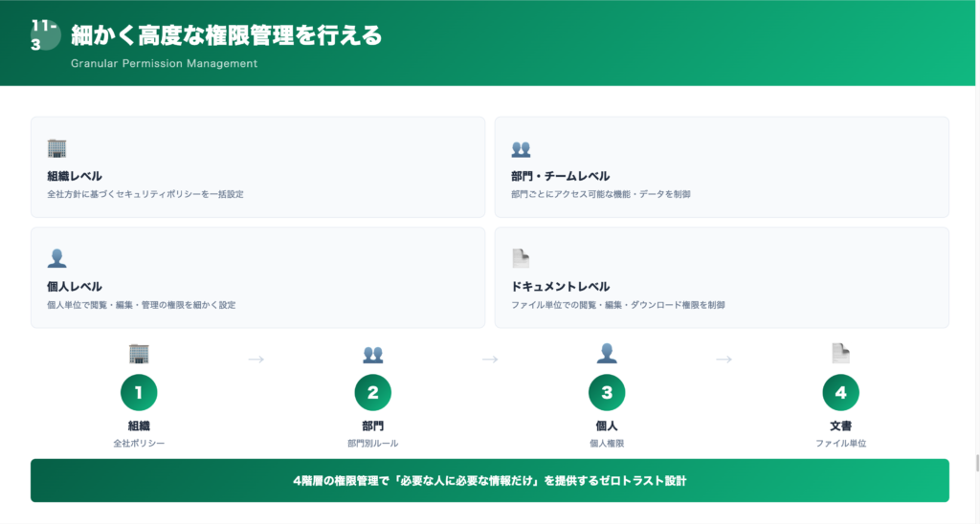Click the 個人権限 caption
The height and width of the screenshot is (524, 980).
607,444
